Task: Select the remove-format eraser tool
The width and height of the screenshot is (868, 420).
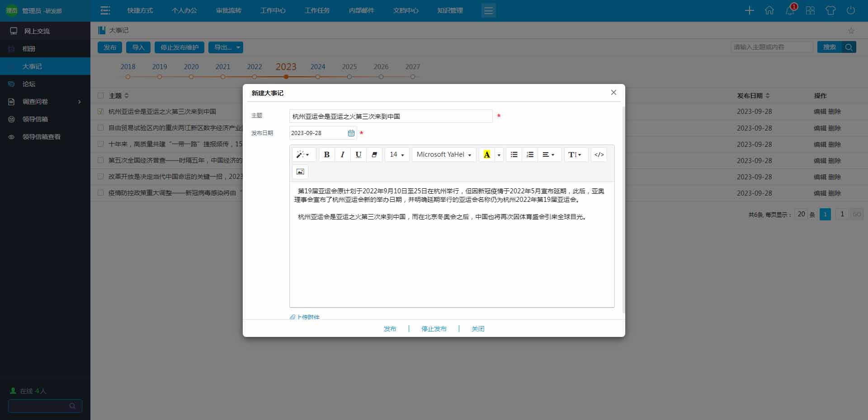Action: (x=374, y=154)
